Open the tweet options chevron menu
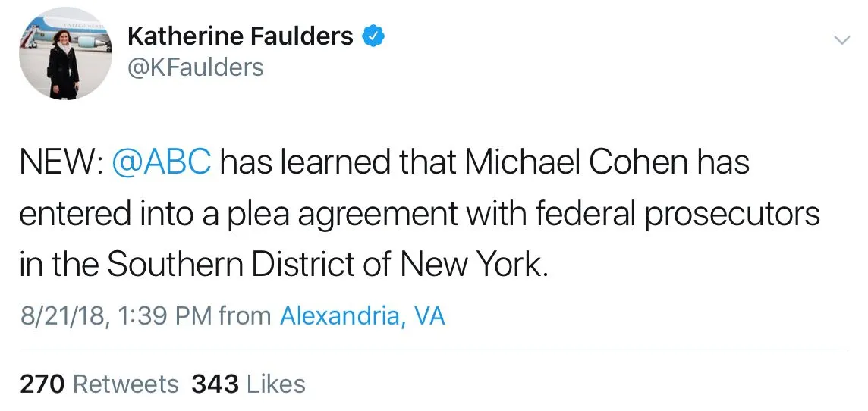Viewport: 868px width, 411px height. pyautogui.click(x=842, y=39)
